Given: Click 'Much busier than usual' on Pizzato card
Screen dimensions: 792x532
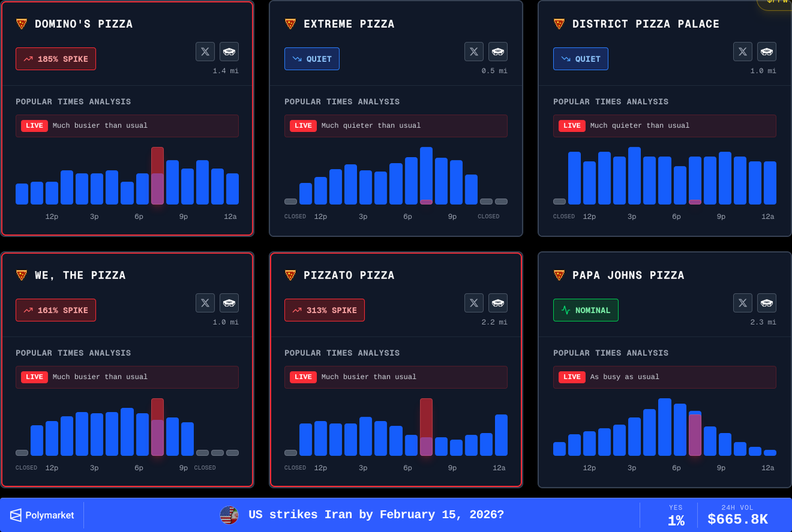Looking at the screenshot, I should (x=369, y=377).
